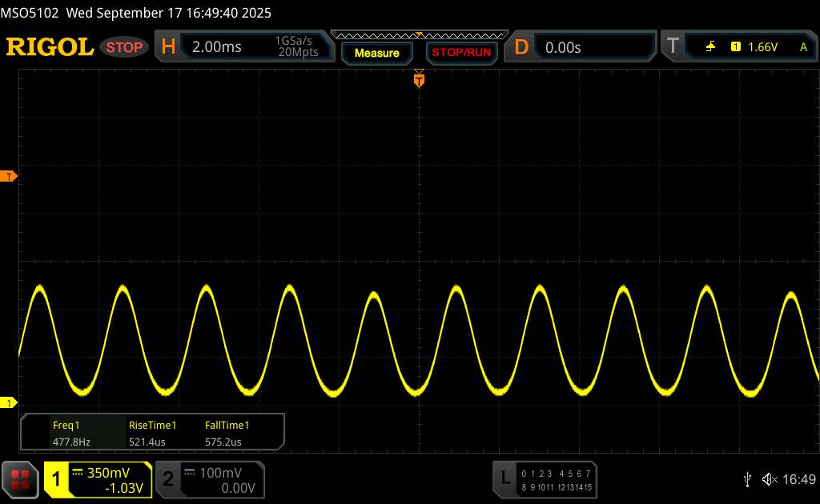Open the 1.66V trigger level setting
This screenshot has height=504, width=820.
(x=762, y=47)
